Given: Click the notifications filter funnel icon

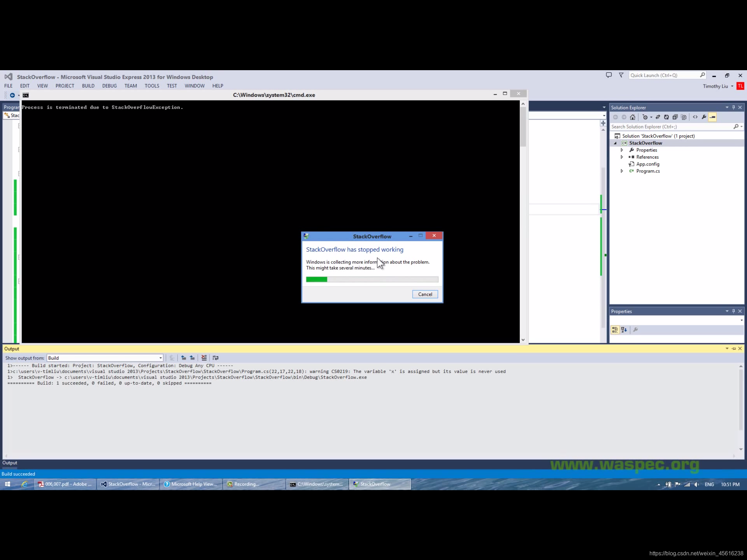Looking at the screenshot, I should click(x=621, y=75).
